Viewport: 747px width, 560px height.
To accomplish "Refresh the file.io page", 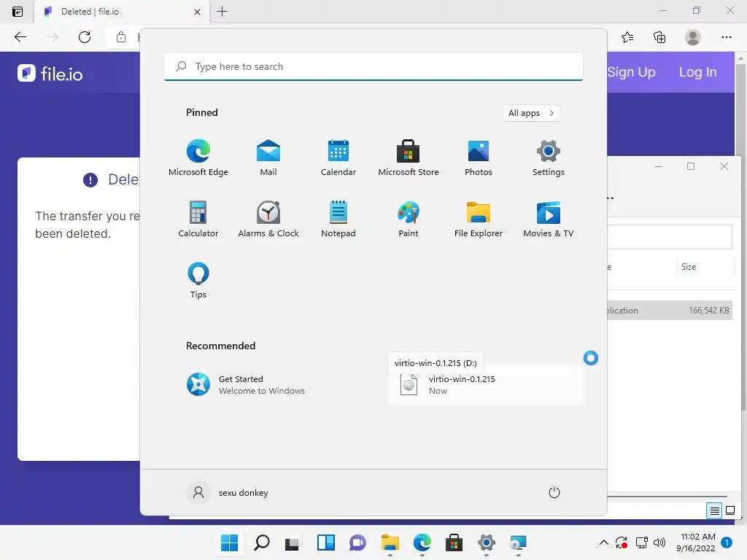I will click(x=85, y=36).
